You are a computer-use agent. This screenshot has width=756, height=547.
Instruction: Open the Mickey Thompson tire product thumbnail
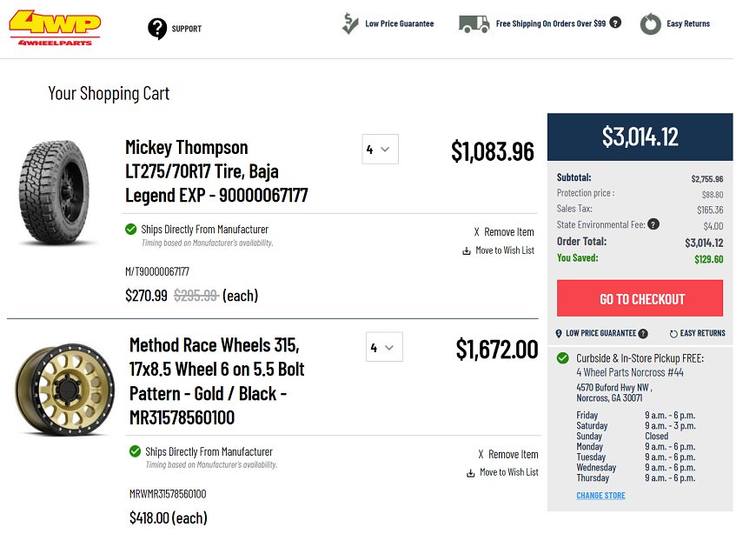click(x=55, y=192)
